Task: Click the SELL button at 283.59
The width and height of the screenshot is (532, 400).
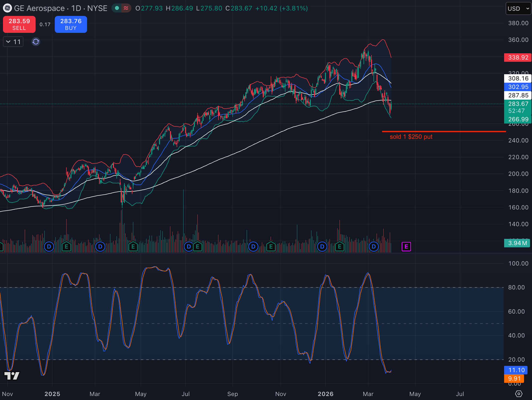Action: [x=19, y=24]
